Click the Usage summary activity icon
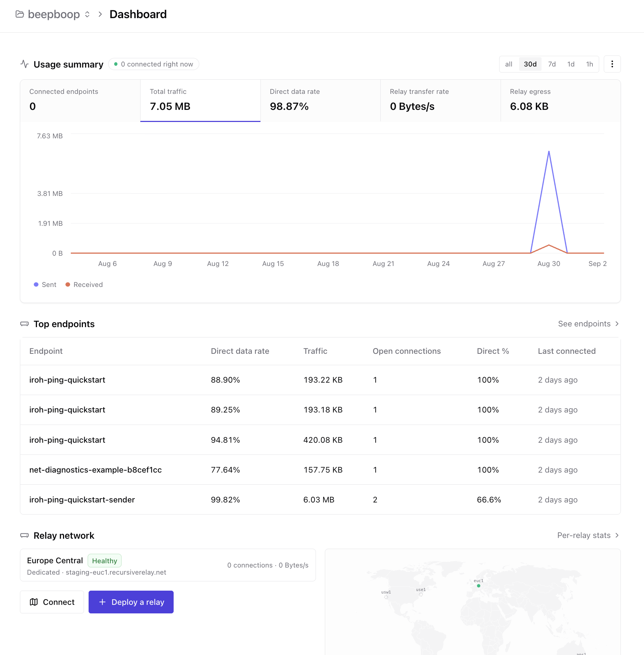This screenshot has height=655, width=644. 25,64
